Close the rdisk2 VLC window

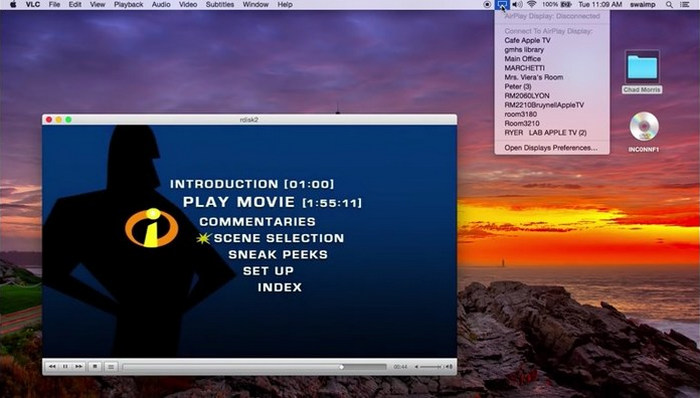coord(49,120)
